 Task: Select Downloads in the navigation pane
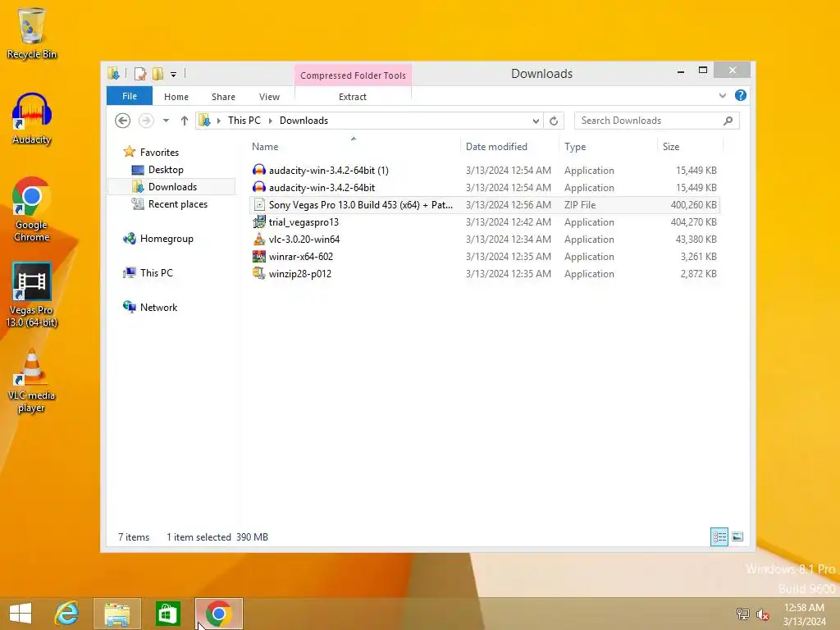click(x=171, y=186)
